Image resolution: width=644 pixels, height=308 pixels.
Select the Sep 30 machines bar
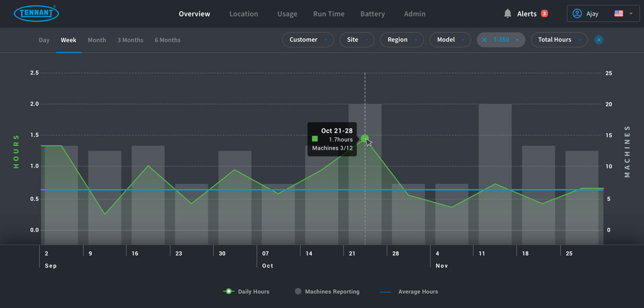click(x=235, y=198)
